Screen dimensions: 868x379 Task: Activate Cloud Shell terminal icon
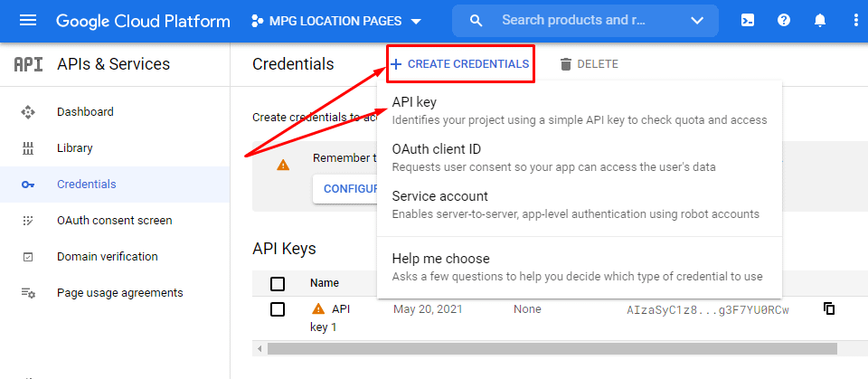[x=748, y=21]
